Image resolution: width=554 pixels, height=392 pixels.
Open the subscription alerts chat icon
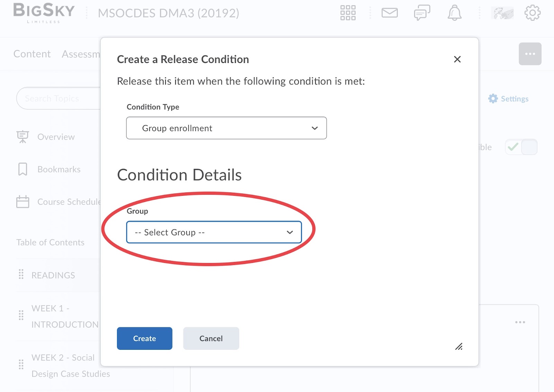tap(422, 13)
